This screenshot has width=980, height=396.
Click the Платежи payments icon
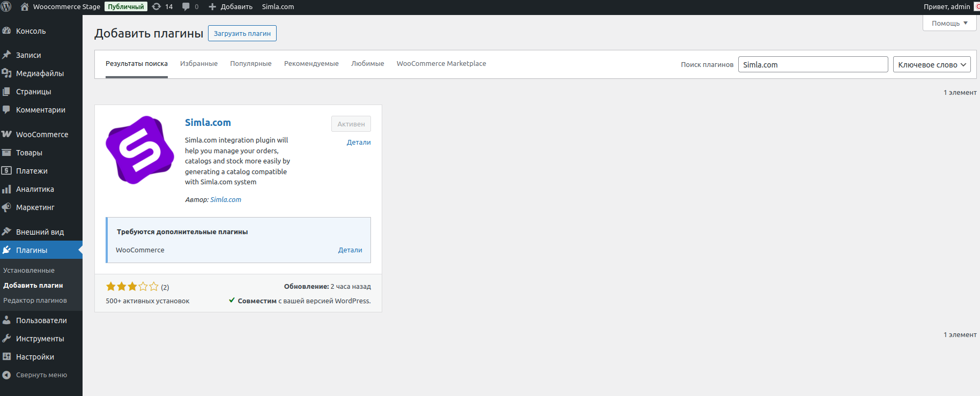(6, 170)
